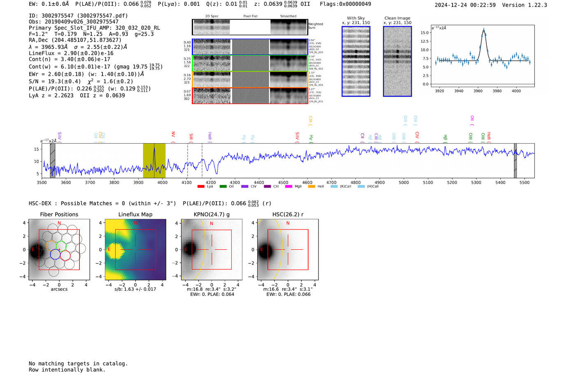Click the LyA z = 2.2623 text
Viewport: 576px width, 392px height.
[51, 95]
